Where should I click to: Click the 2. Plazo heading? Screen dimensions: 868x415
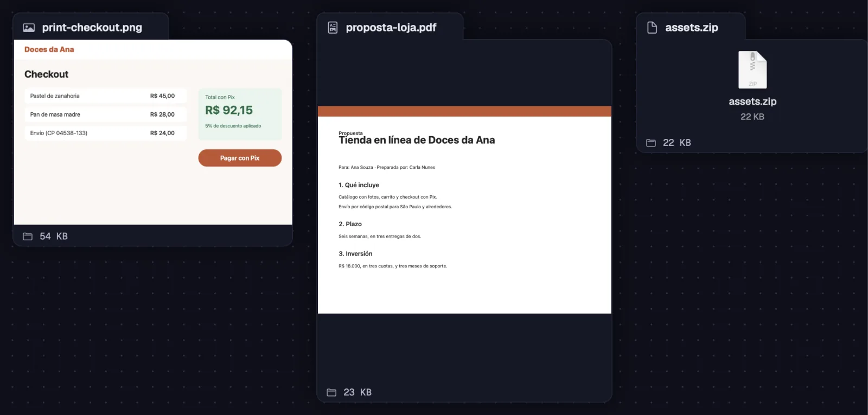tap(350, 224)
